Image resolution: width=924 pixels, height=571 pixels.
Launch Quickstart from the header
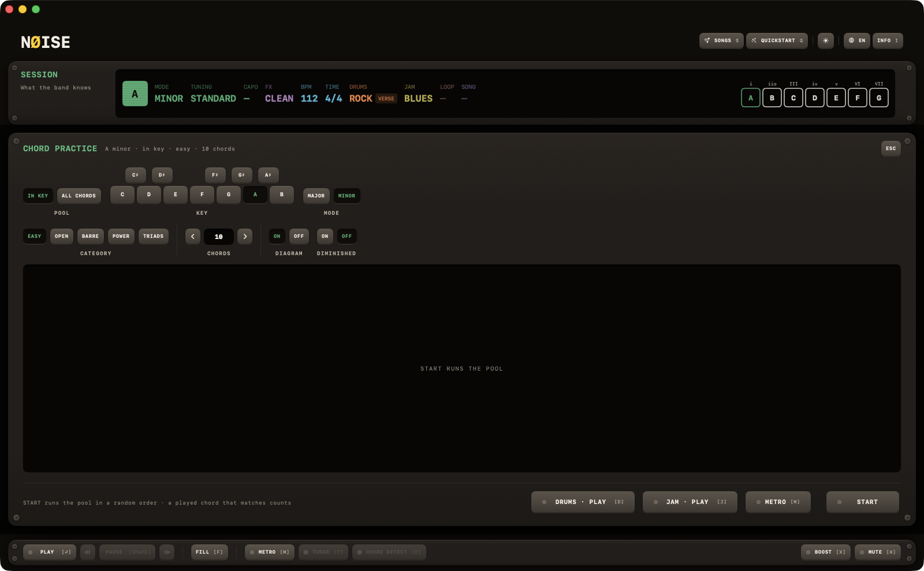tap(777, 40)
